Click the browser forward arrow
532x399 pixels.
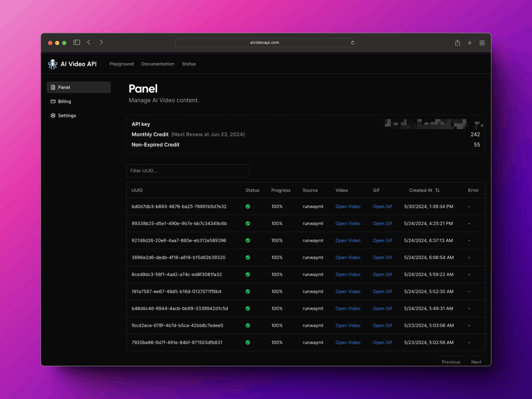[101, 43]
